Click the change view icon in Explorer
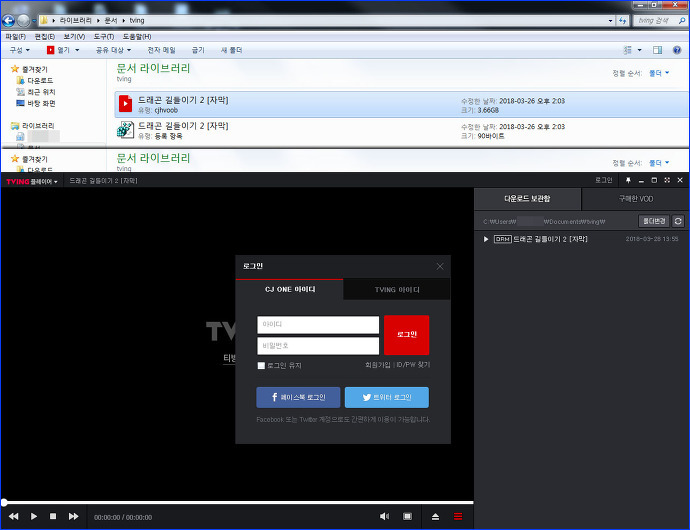The image size is (690, 530). [x=628, y=50]
